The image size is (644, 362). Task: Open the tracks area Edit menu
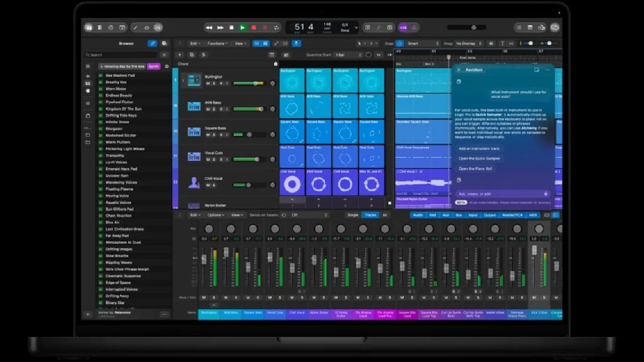pyautogui.click(x=195, y=43)
